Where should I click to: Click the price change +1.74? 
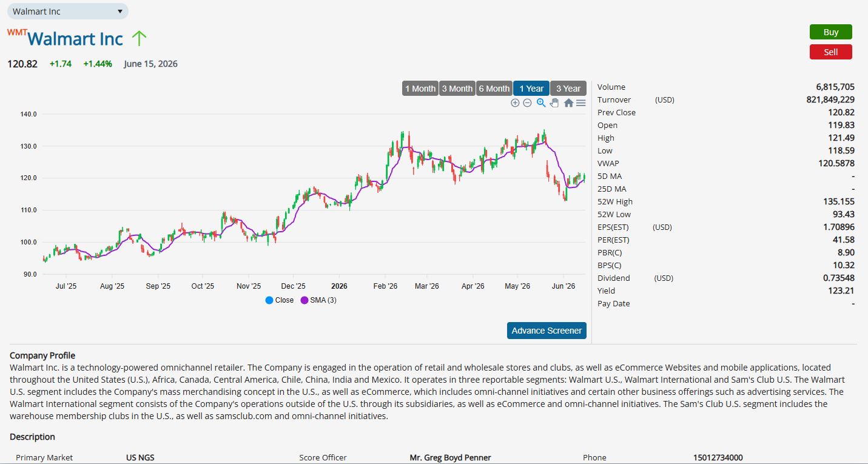click(x=61, y=64)
